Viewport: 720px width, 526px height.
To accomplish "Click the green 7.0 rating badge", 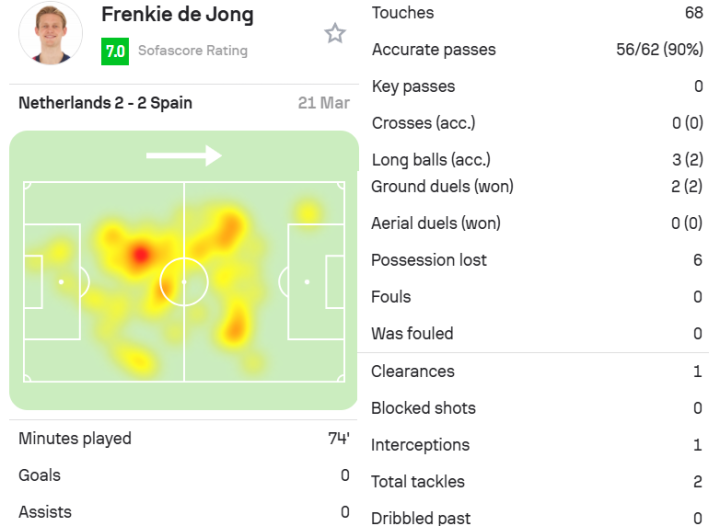I will 115,51.
